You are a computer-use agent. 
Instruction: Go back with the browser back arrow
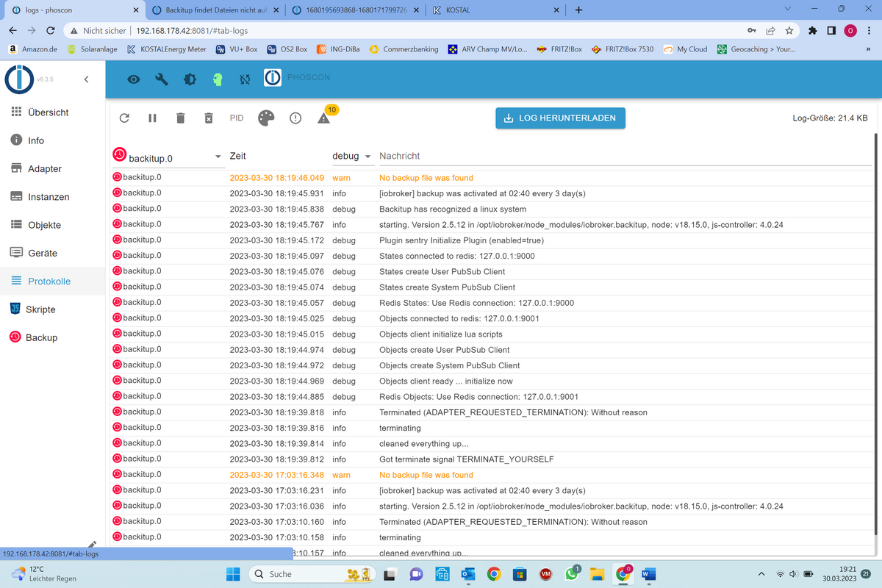coord(12,31)
